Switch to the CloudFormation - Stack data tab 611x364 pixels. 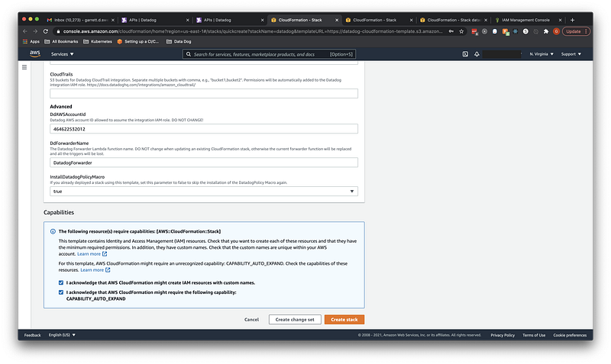click(453, 20)
